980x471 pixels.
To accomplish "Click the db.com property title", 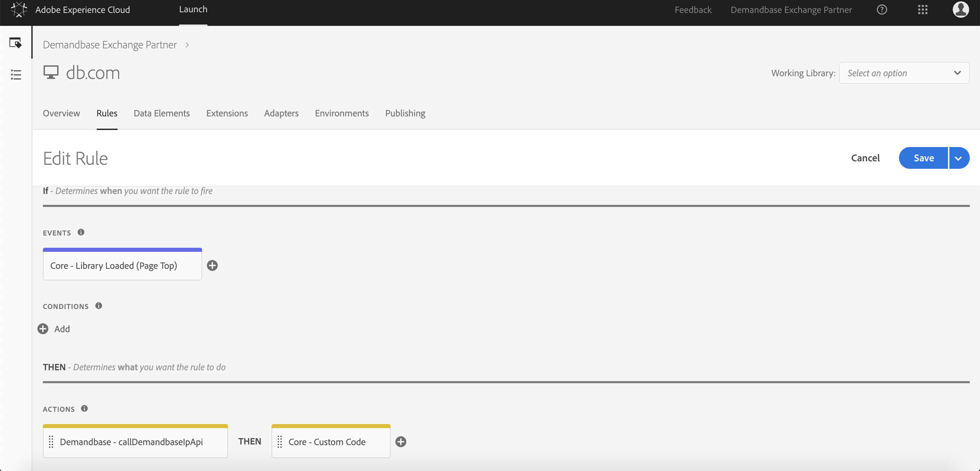I will 93,73.
